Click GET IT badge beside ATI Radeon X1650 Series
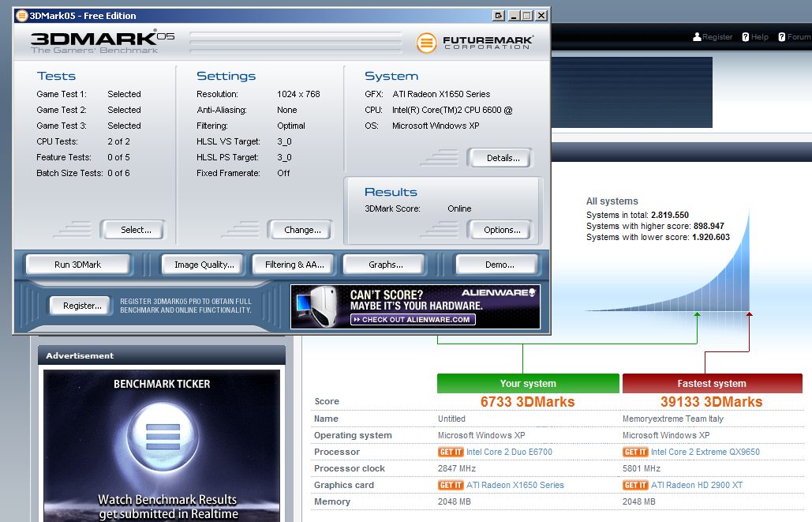The height and width of the screenshot is (522, 812). [x=451, y=485]
